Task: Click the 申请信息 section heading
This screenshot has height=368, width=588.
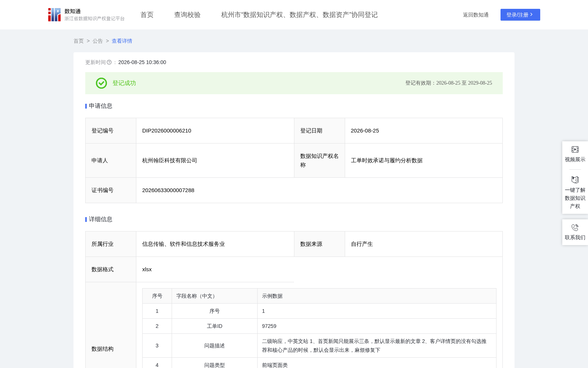Action: tap(101, 106)
